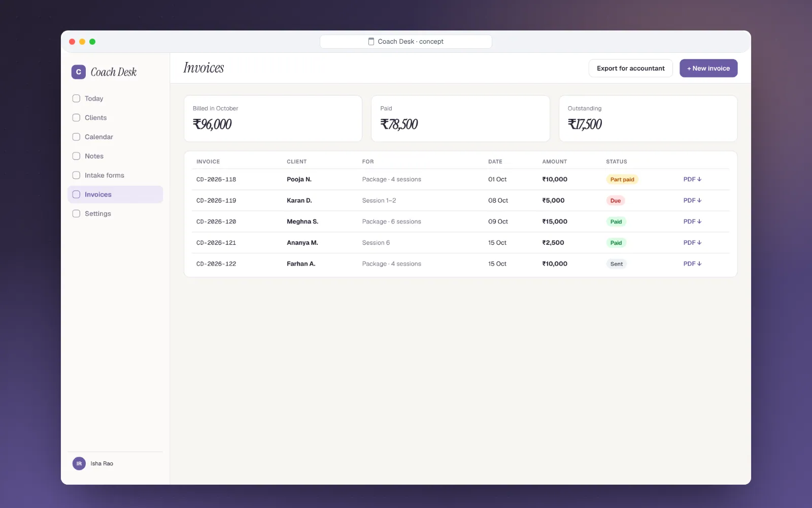Click the Notes sidebar icon
812x508 pixels.
tap(76, 156)
